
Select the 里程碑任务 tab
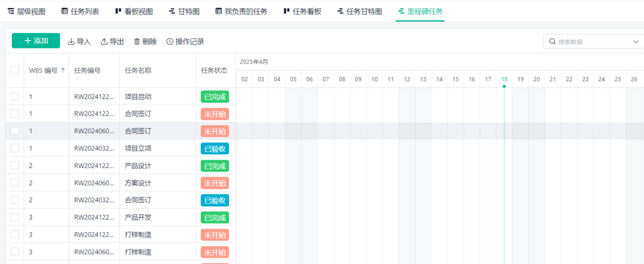420,11
